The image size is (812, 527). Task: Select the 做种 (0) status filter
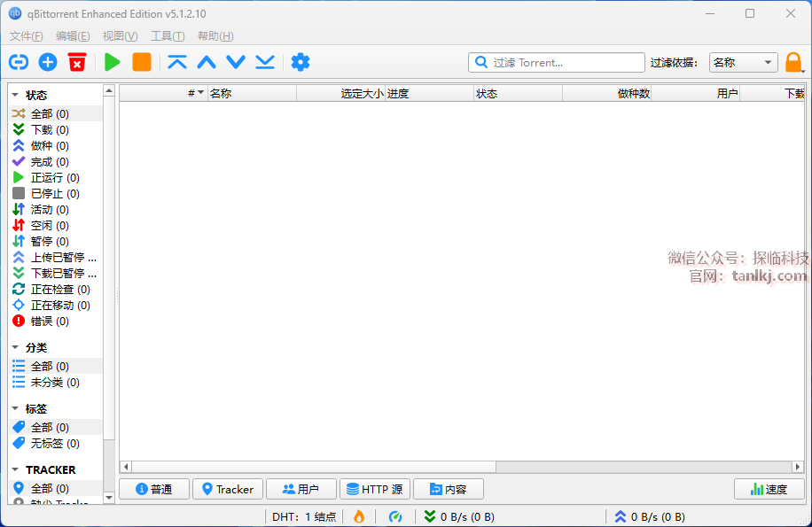tap(49, 145)
